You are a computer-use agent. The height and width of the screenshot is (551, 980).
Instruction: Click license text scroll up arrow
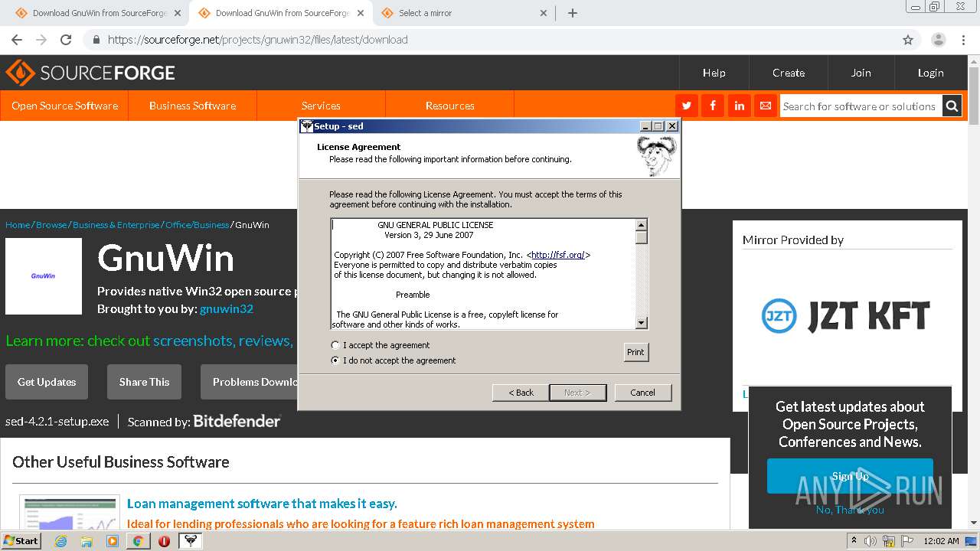point(642,225)
